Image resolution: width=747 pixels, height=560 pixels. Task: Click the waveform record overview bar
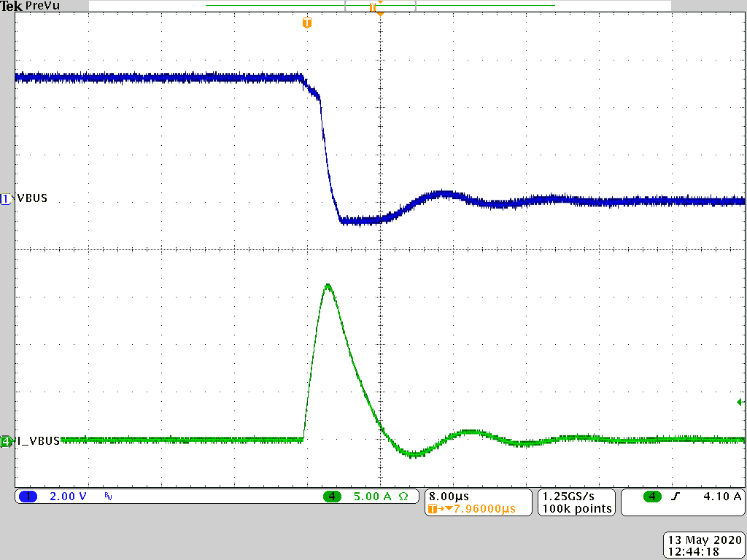click(379, 6)
